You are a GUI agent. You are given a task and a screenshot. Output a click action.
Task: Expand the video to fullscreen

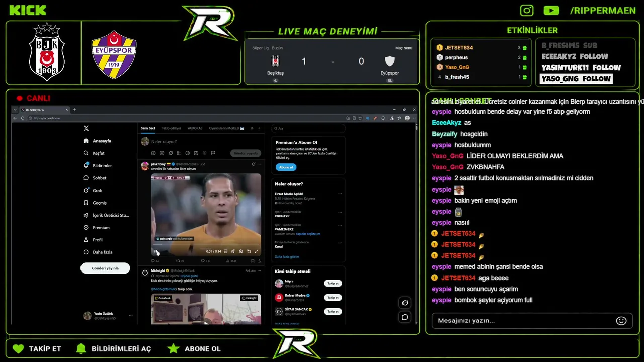pyautogui.click(x=256, y=251)
